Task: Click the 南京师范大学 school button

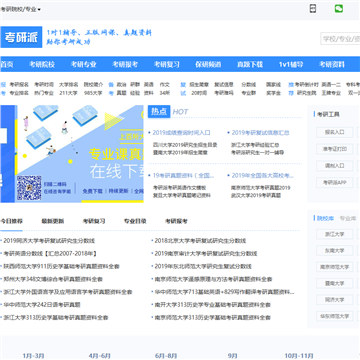Action: tap(335, 267)
